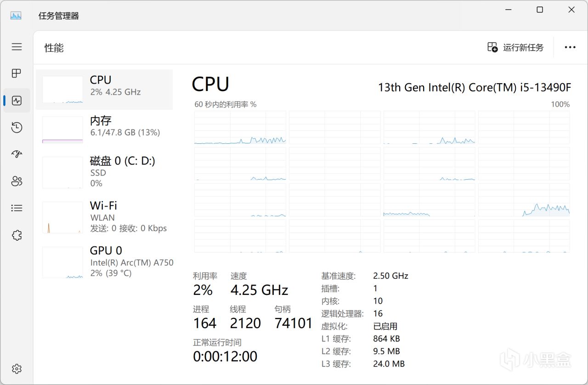Open the hamburger navigation menu
Viewport: 588px width, 385px height.
click(17, 47)
